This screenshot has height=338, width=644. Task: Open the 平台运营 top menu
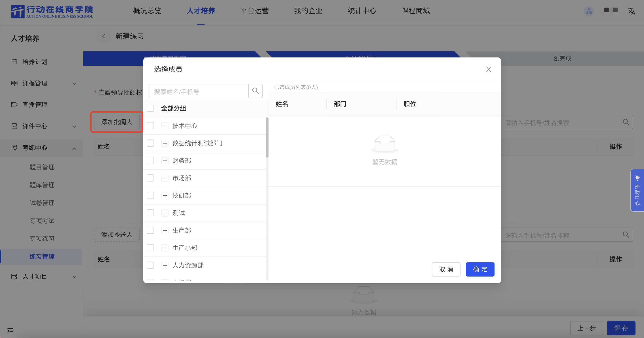[x=254, y=11]
